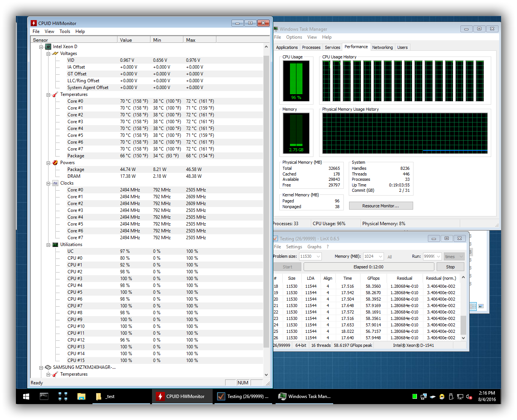Open File Explorer from the taskbar
This screenshot has width=517, height=420.
coord(81,396)
